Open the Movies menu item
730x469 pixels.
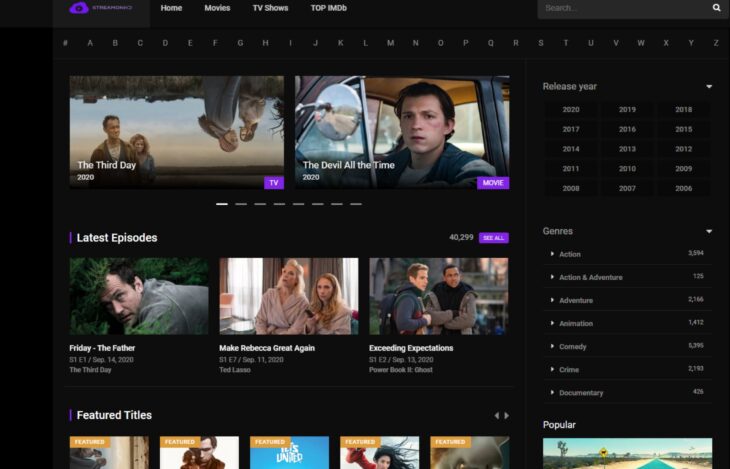coord(217,8)
